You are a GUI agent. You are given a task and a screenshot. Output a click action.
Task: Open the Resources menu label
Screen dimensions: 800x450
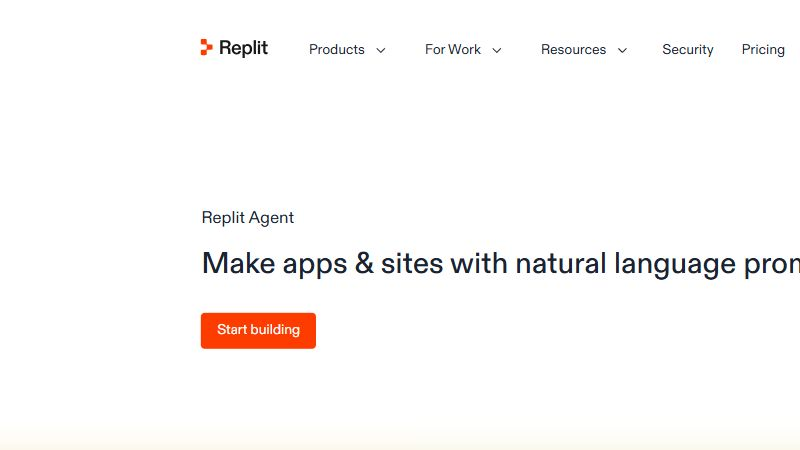[x=573, y=49]
